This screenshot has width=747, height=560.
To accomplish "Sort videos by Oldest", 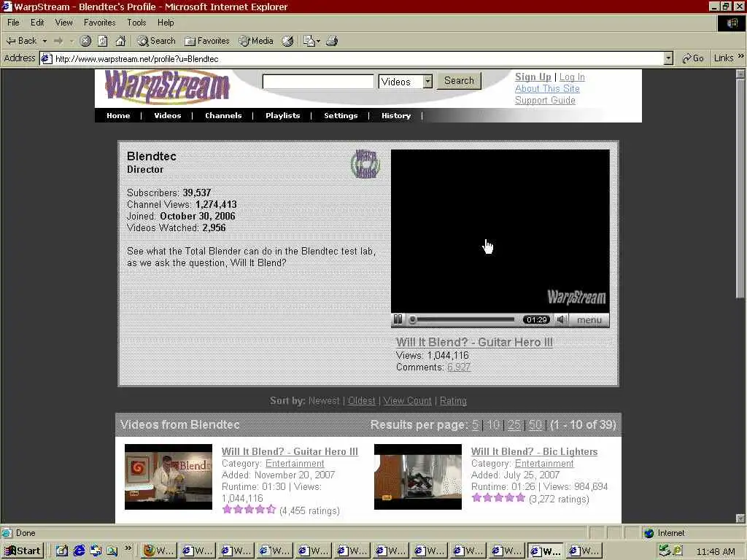I will [x=362, y=401].
